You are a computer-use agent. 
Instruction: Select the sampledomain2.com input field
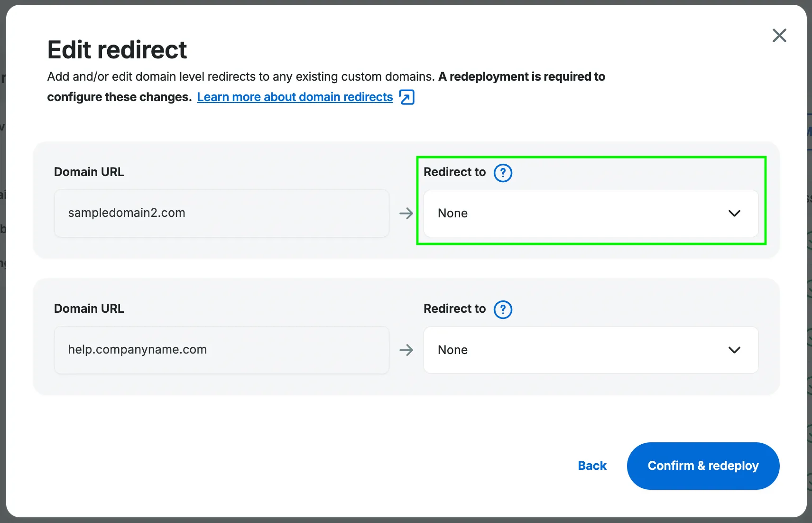click(x=221, y=214)
